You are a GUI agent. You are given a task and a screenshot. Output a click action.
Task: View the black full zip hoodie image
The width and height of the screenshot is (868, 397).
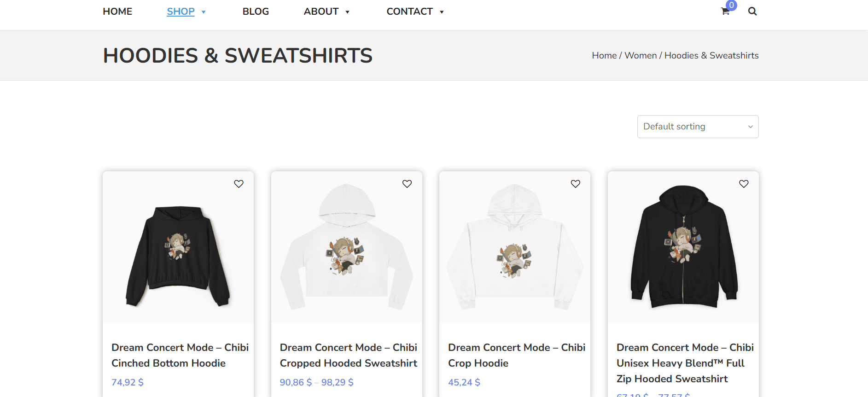(x=683, y=249)
